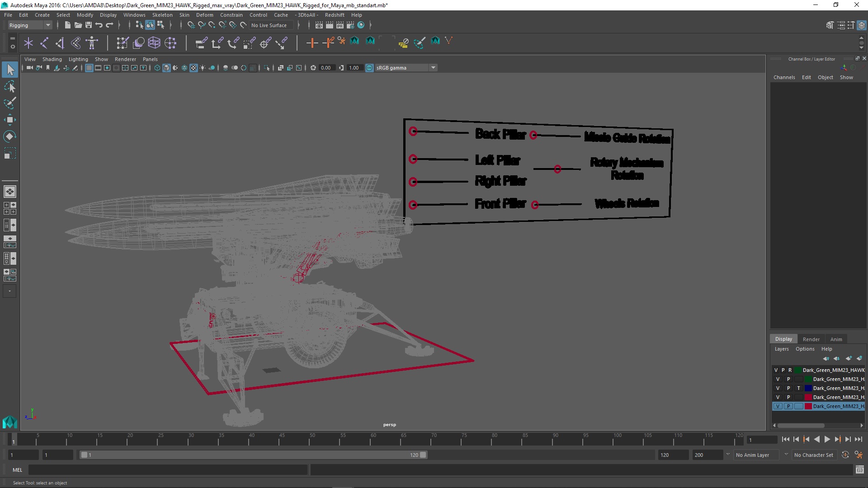The width and height of the screenshot is (868, 488).
Task: Choose the Rotate tool in the toolbox
Action: pos(9,136)
